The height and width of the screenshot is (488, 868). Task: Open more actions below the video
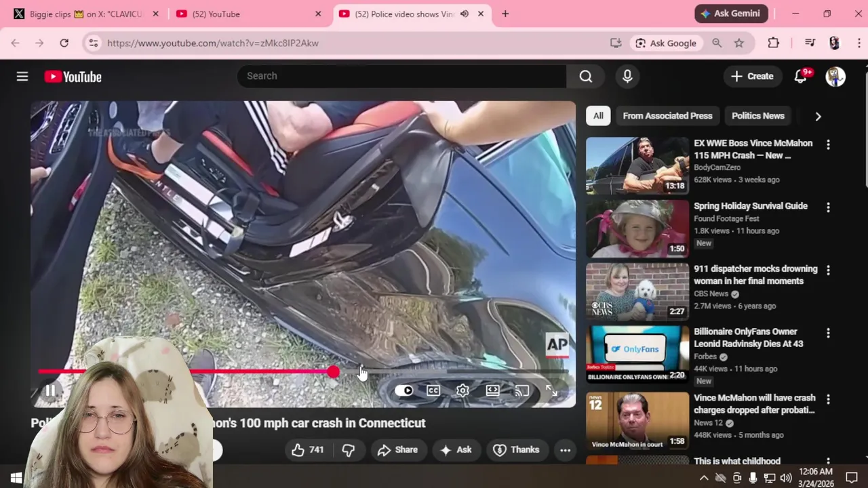tap(565, 450)
